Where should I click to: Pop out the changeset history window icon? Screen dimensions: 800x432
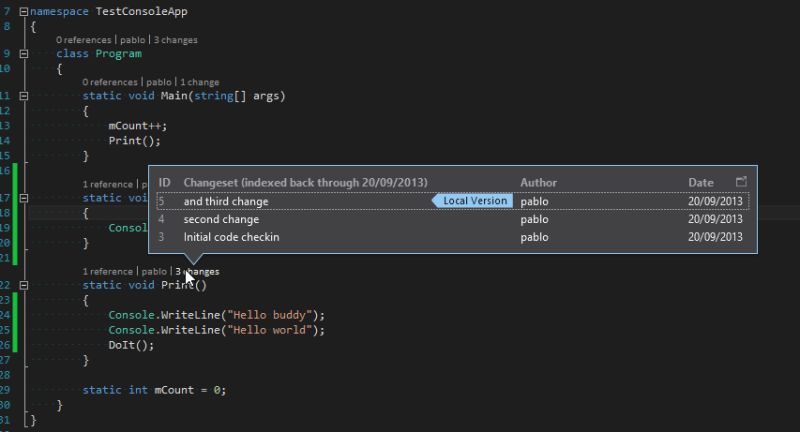[x=741, y=182]
